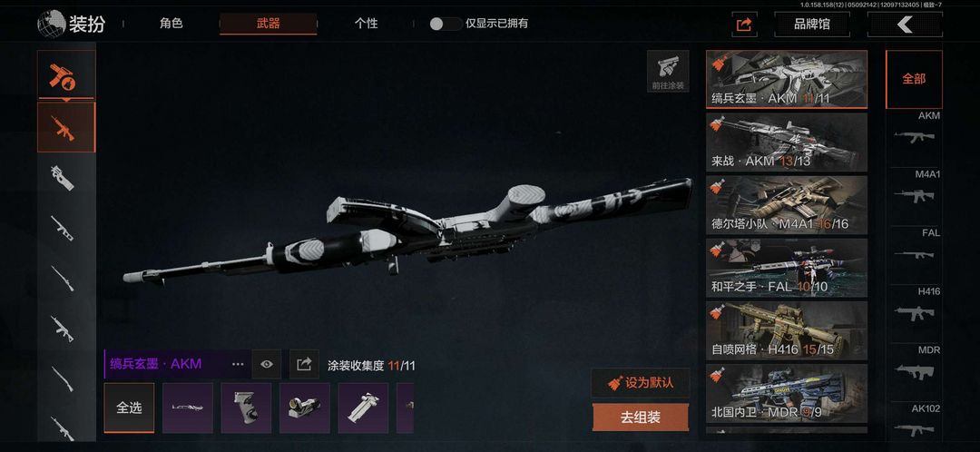Toggle the eye preview visibility button
The image size is (980, 452).
[267, 364]
